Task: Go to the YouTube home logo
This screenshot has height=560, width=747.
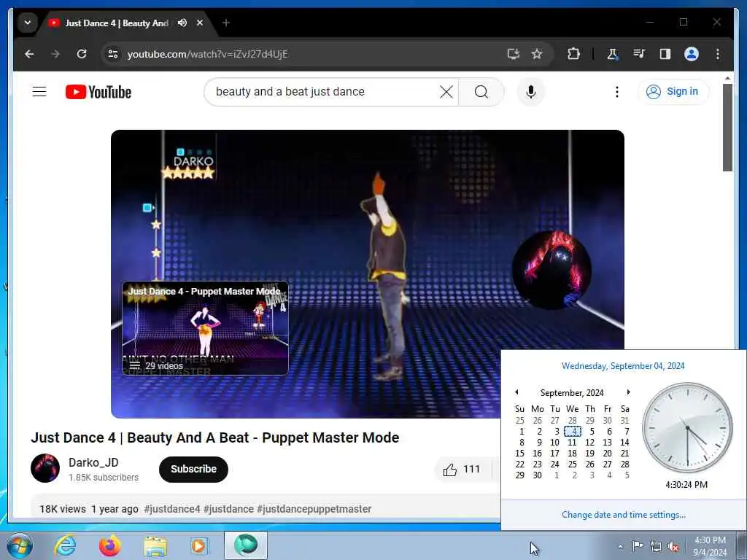Action: (98, 92)
